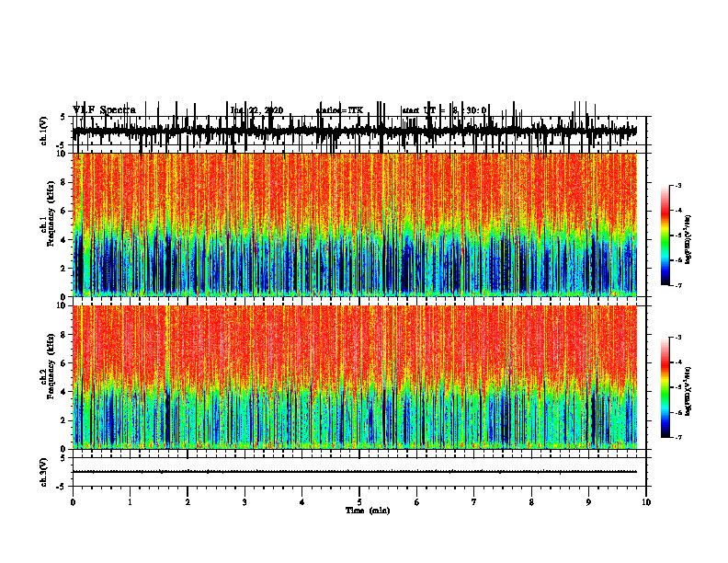Click the ch.1 spectrogram plot area
The width and height of the screenshot is (728, 563).
pyautogui.click(x=355, y=224)
